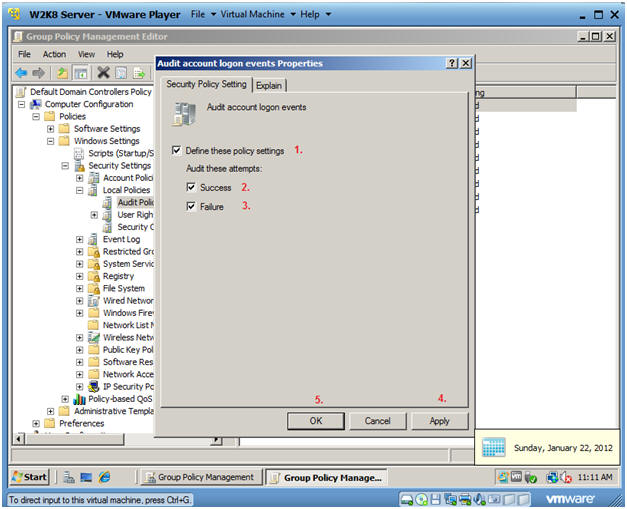This screenshot has height=509, width=627.
Task: Toggle the Success audit checkbox
Action: click(191, 187)
